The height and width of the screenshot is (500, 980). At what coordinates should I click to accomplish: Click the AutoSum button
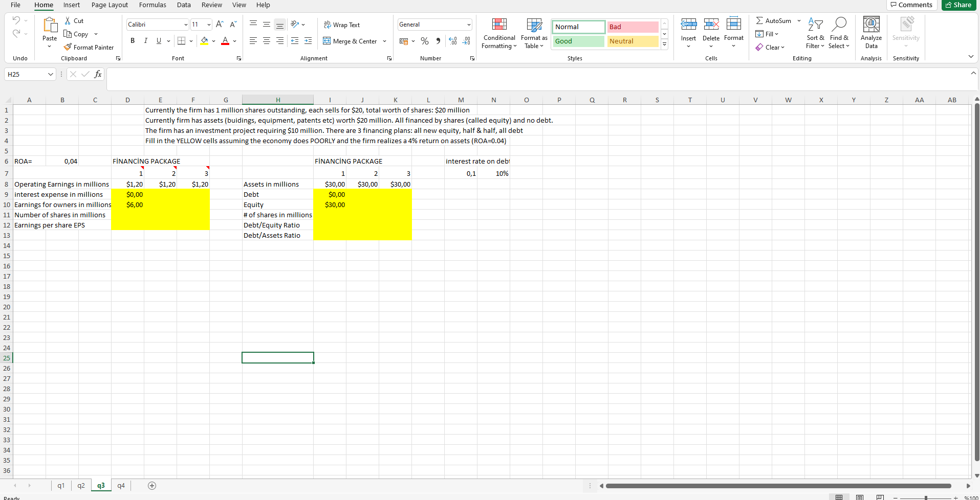(x=773, y=20)
